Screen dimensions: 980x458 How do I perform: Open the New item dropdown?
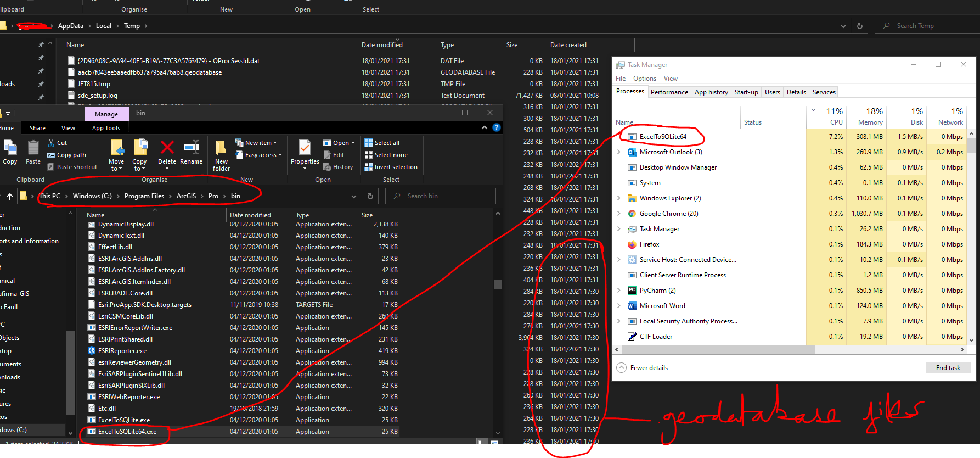256,143
